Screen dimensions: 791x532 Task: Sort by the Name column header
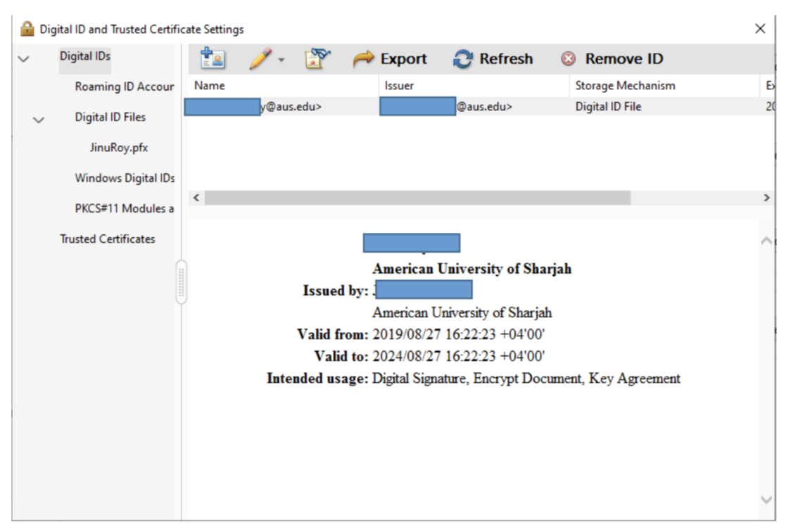[x=284, y=86]
